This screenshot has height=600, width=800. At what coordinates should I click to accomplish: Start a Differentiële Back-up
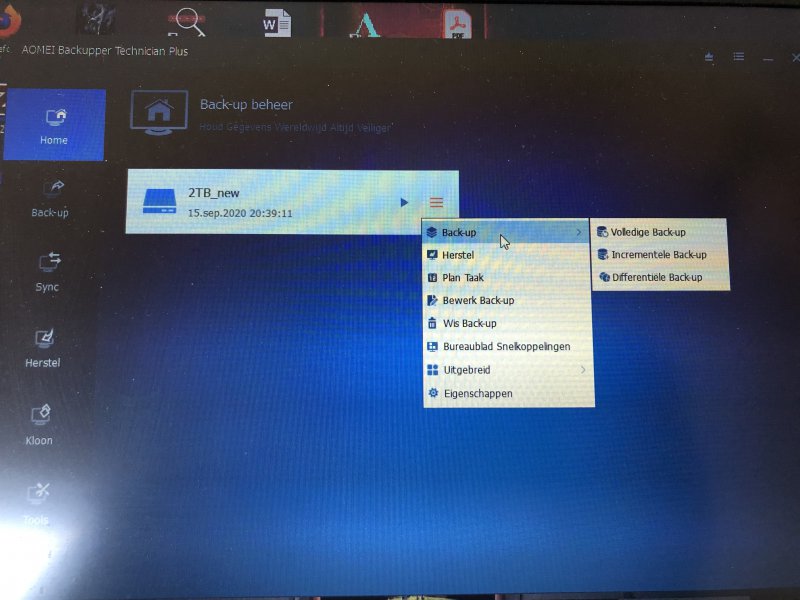click(x=661, y=277)
